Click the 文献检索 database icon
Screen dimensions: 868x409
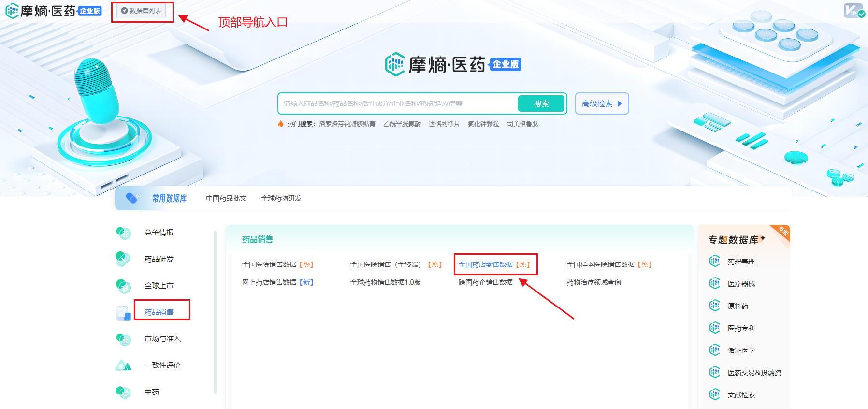pos(714,394)
